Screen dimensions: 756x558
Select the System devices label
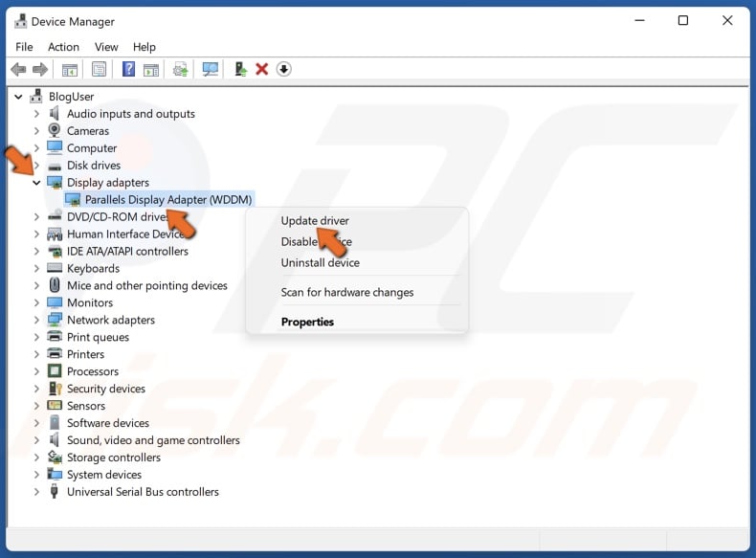click(104, 475)
